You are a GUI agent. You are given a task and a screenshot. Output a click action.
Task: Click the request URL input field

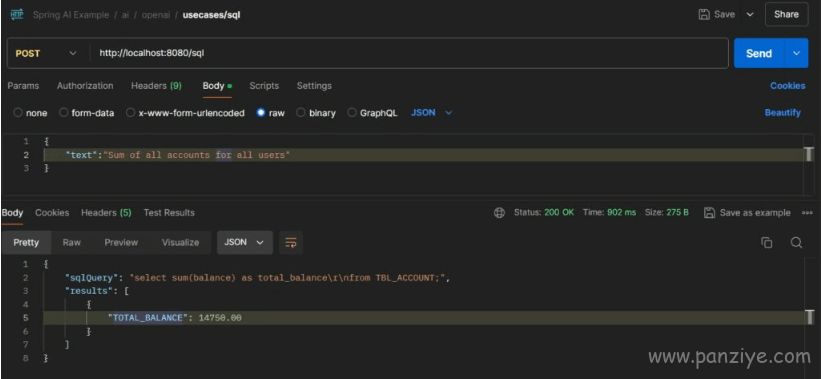pos(408,53)
